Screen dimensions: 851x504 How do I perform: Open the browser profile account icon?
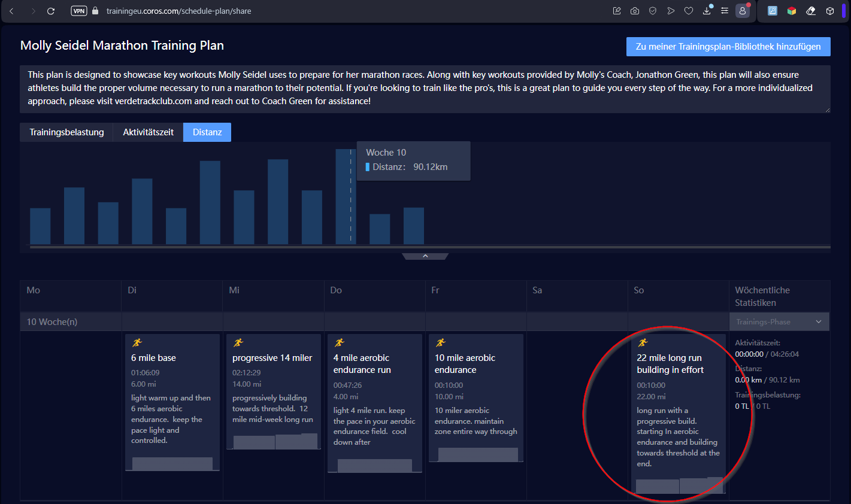(743, 11)
